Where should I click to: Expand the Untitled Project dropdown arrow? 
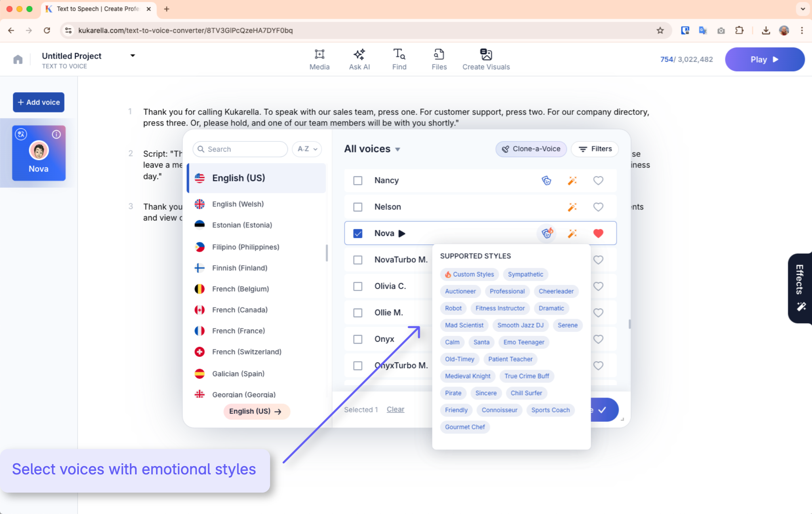point(133,56)
